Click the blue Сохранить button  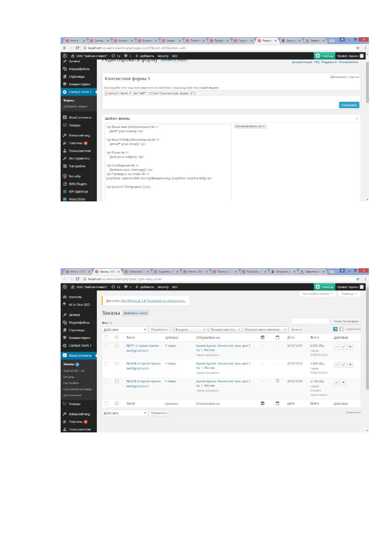point(349,105)
